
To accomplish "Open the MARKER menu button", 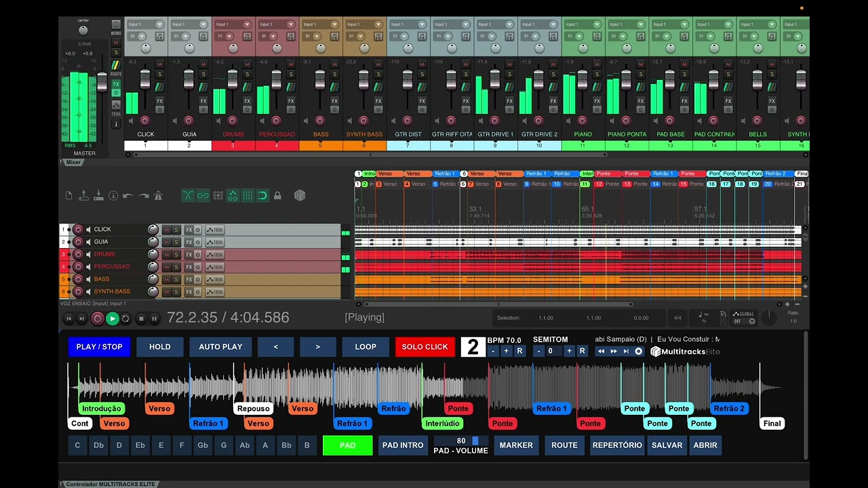I will coord(516,445).
